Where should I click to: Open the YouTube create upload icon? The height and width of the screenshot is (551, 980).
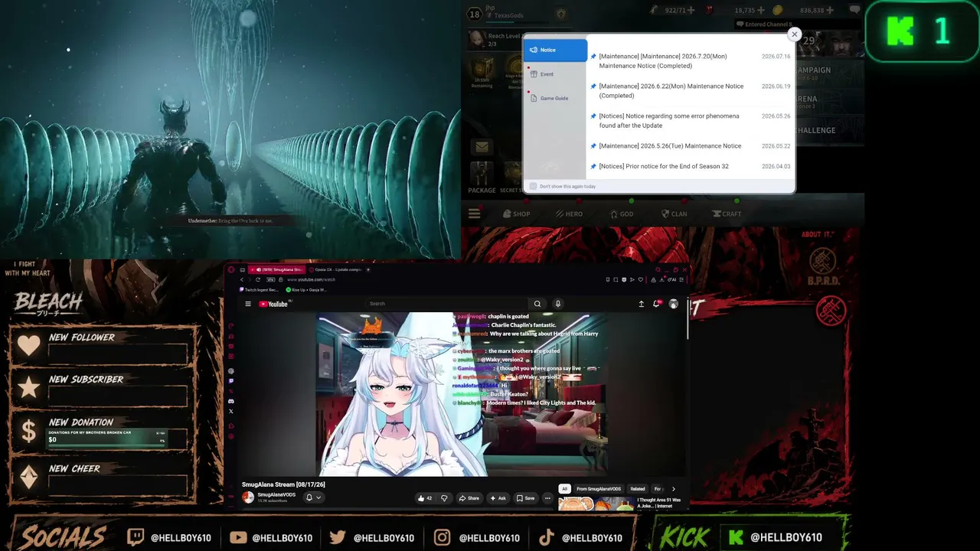point(642,304)
